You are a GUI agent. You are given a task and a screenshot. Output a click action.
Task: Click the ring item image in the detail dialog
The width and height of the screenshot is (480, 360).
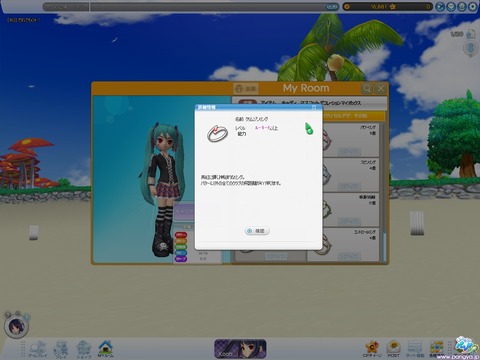point(217,134)
